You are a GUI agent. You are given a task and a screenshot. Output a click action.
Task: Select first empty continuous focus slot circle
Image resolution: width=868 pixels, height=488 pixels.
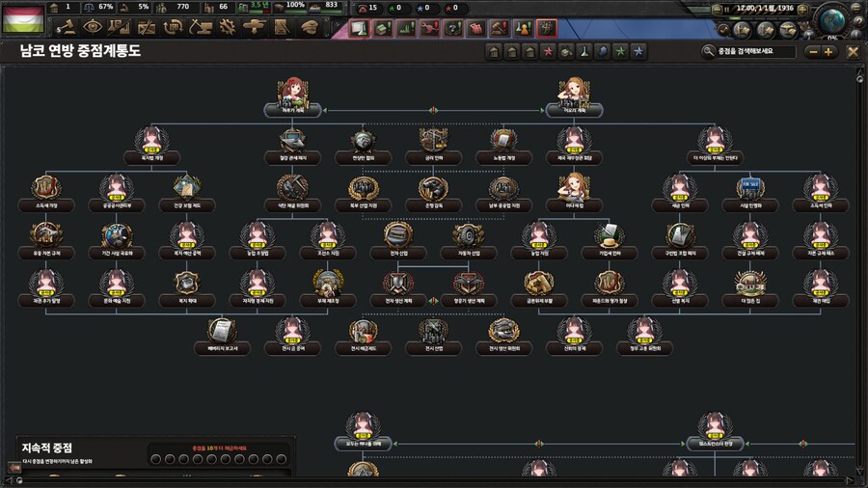click(156, 459)
